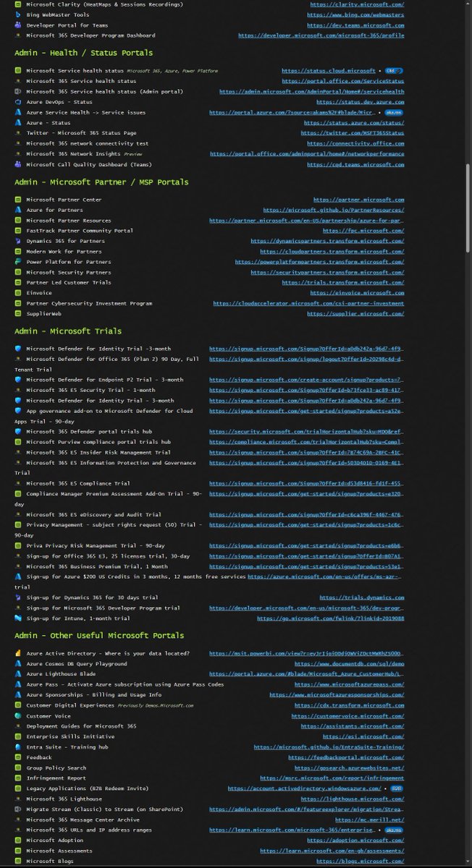
Task: Open the https://fpc.microsoft.com/ link
Action: coord(363,231)
